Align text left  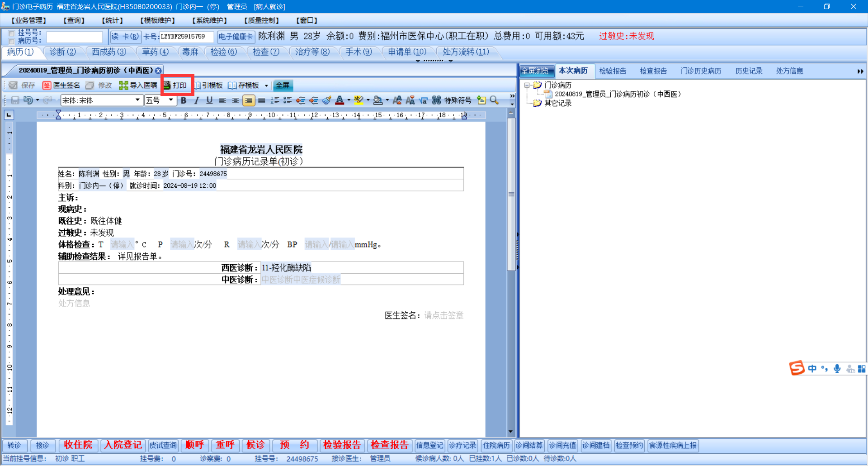pyautogui.click(x=222, y=100)
